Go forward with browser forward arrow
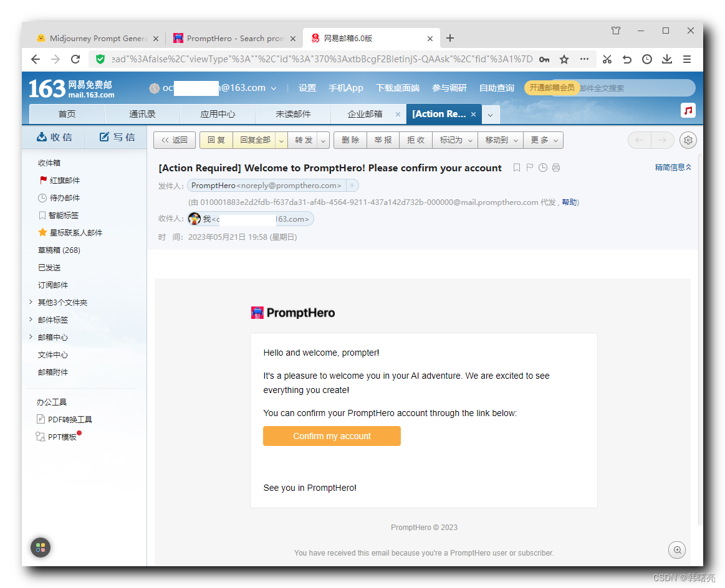This screenshot has height=588, width=725. [x=55, y=59]
